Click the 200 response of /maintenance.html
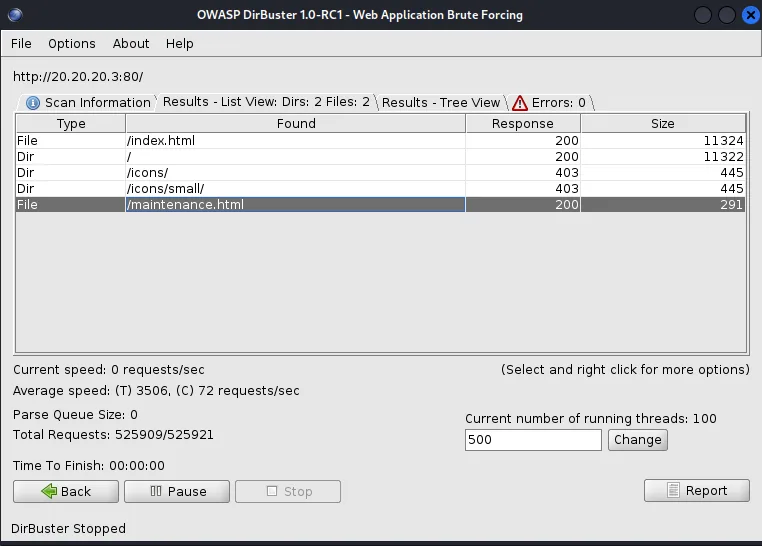This screenshot has width=762, height=546. pyautogui.click(x=567, y=205)
